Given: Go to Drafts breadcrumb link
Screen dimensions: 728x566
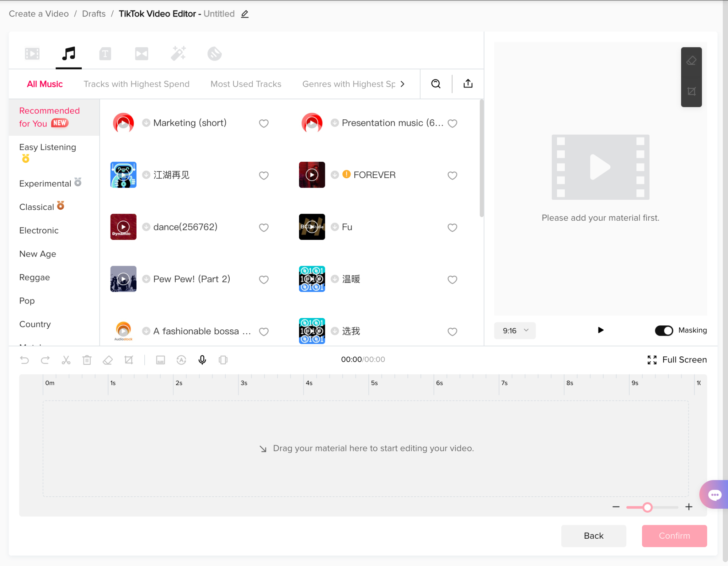Looking at the screenshot, I should click(x=93, y=14).
